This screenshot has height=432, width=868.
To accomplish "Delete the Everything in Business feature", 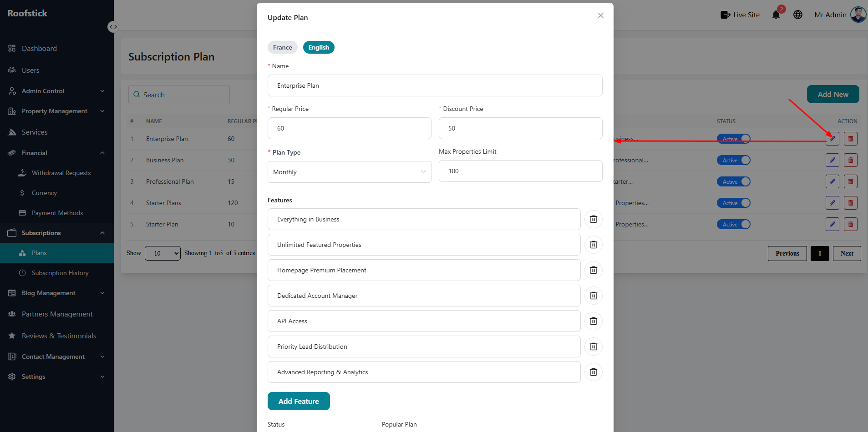I will pos(594,219).
